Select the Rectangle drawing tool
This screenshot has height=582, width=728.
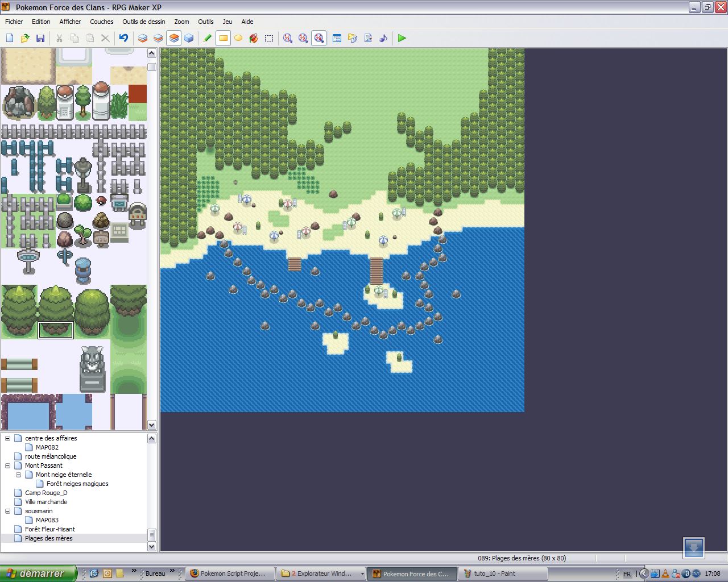click(224, 38)
